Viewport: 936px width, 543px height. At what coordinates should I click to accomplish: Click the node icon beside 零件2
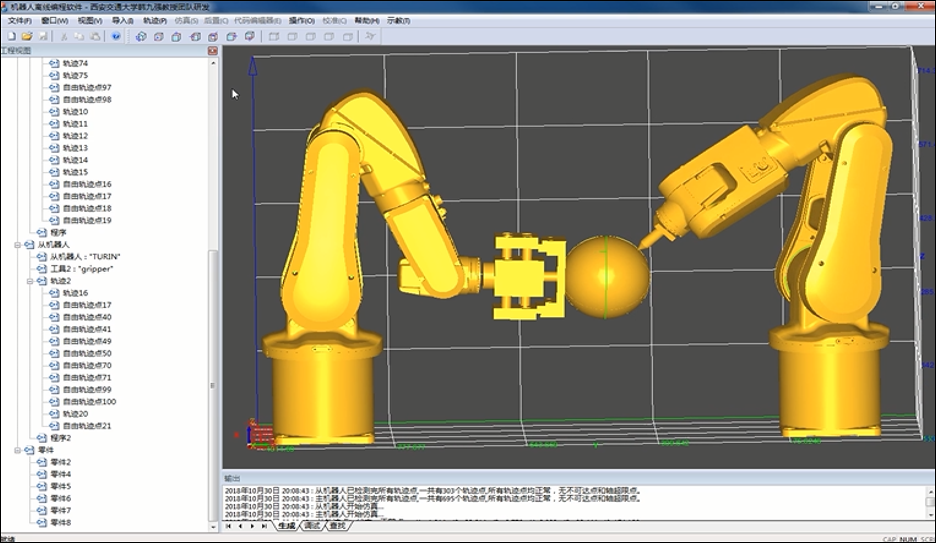pyautogui.click(x=43, y=462)
